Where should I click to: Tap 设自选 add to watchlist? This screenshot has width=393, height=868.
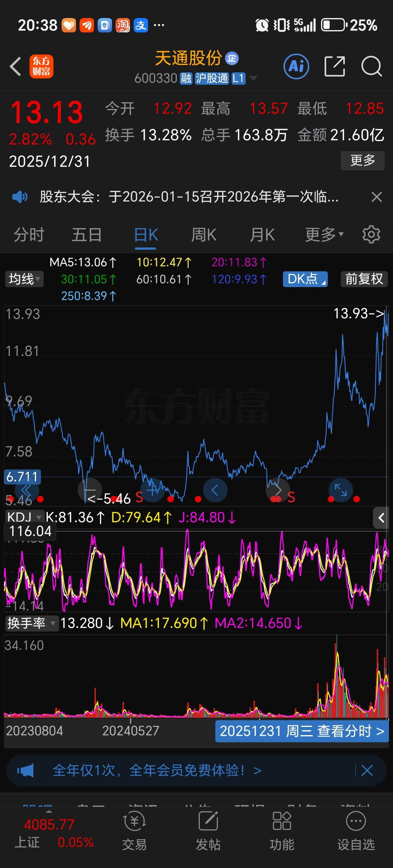coord(356,831)
